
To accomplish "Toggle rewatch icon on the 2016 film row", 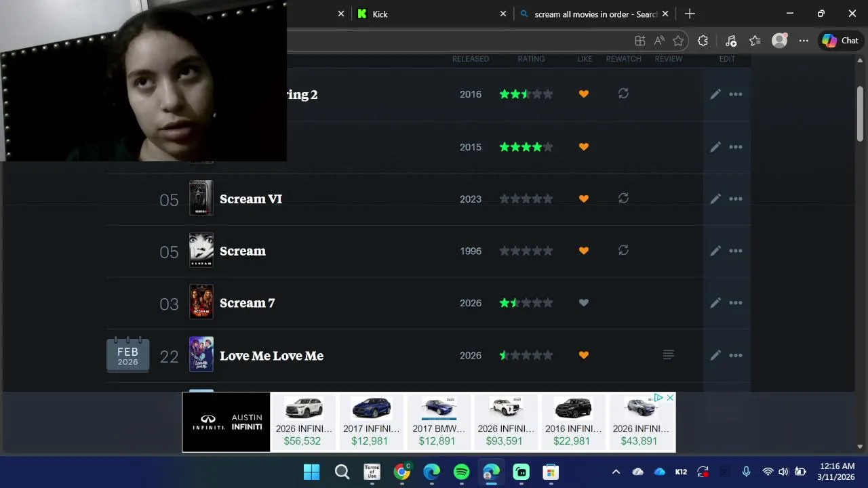I will [623, 94].
